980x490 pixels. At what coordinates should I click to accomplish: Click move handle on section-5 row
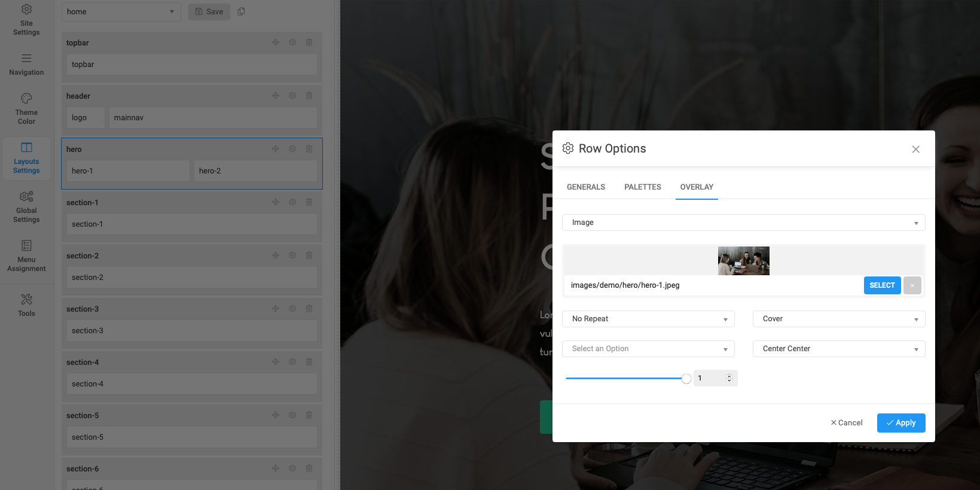(x=276, y=415)
